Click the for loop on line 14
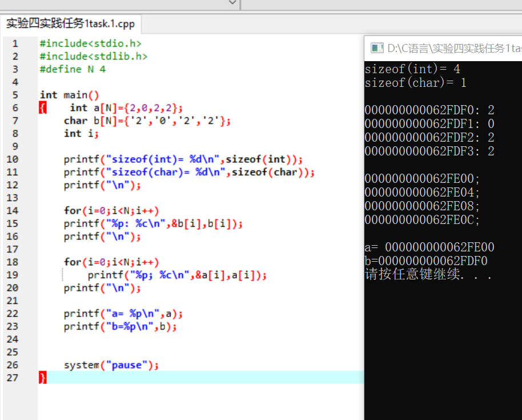522x420 pixels. [x=111, y=210]
